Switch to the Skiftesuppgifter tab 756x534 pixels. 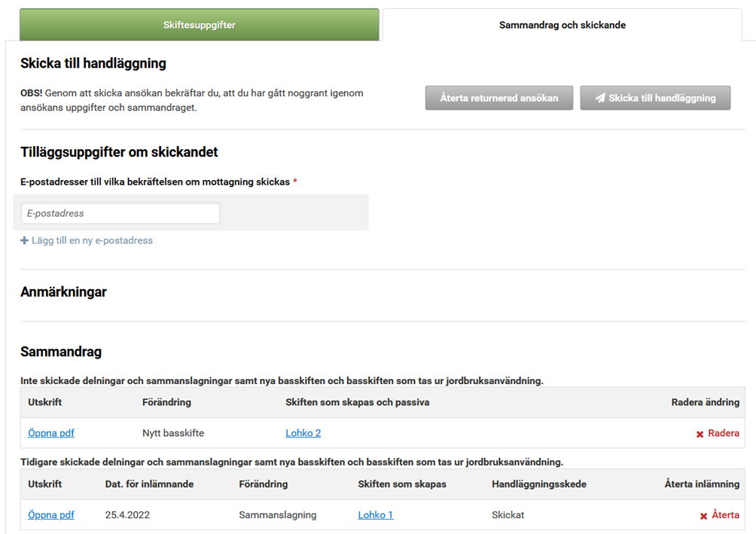(199, 25)
